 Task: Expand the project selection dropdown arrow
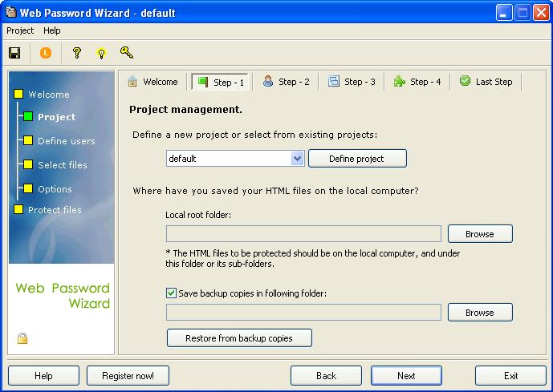click(297, 159)
